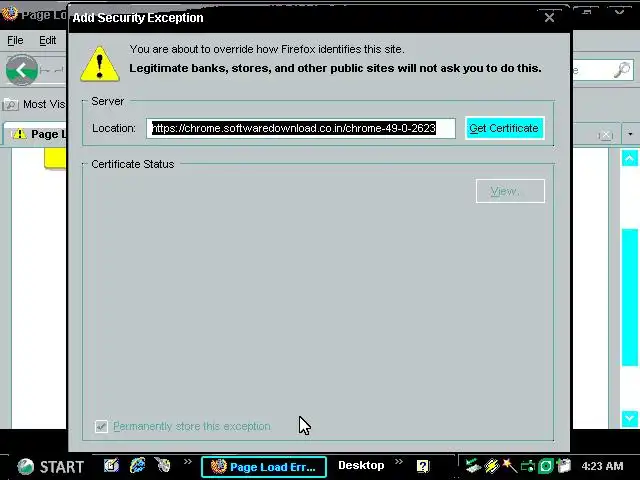Open the list all tabs dropdown arrow
The image size is (640, 480).
631,134
